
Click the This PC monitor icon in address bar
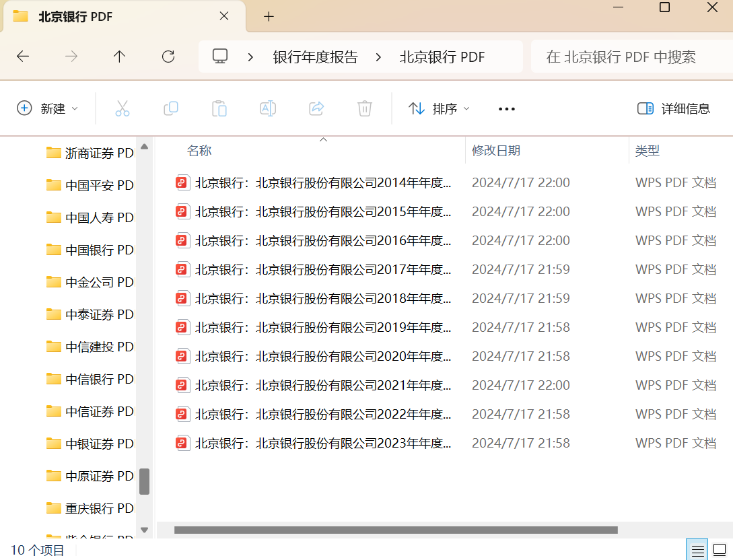(219, 57)
